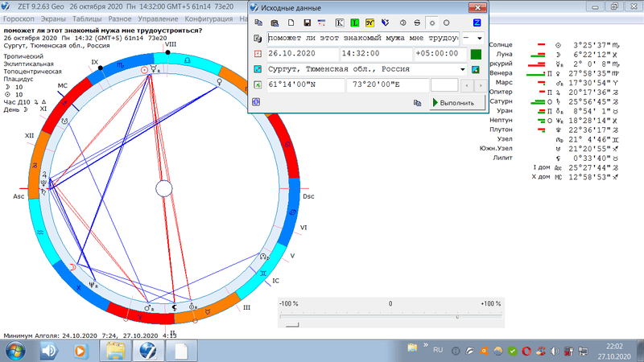Click the floppy disk save icon
The width and height of the screenshot is (644, 362).
click(307, 23)
